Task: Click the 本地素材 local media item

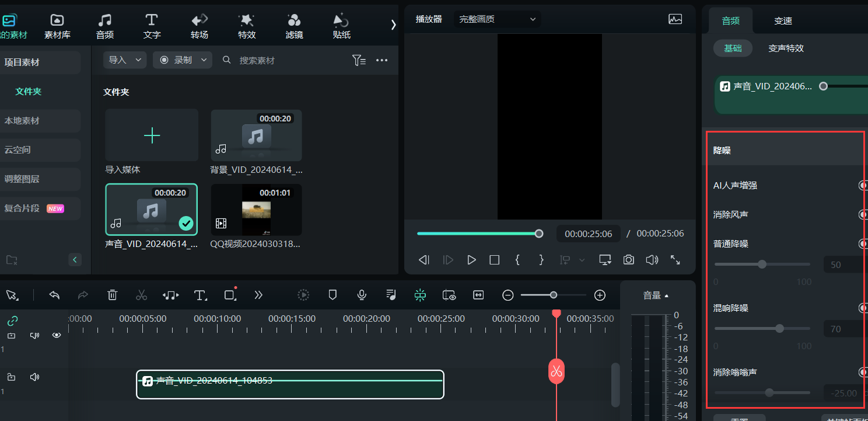Action: click(x=22, y=121)
